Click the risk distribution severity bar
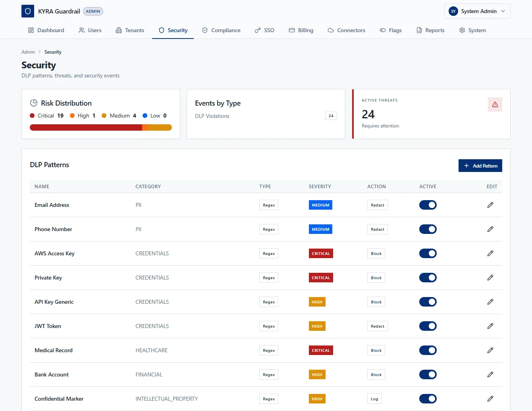Image resolution: width=532 pixels, height=411 pixels. (x=101, y=127)
